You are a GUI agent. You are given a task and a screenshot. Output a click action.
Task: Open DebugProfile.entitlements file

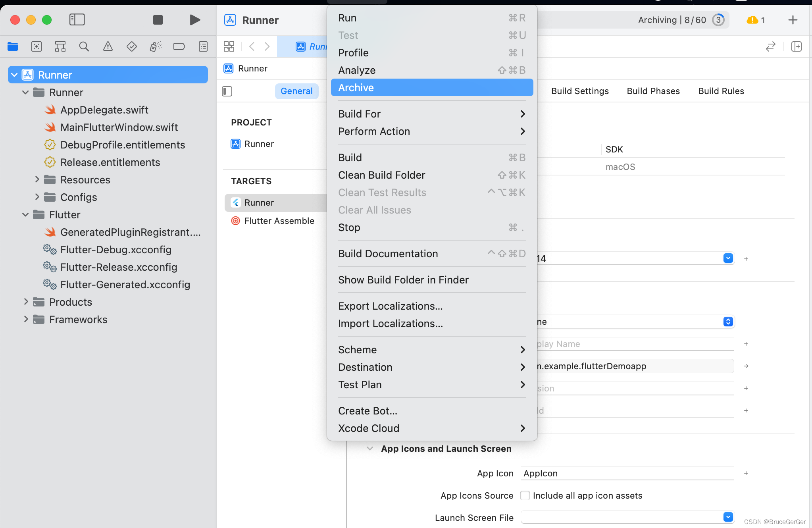click(x=123, y=145)
